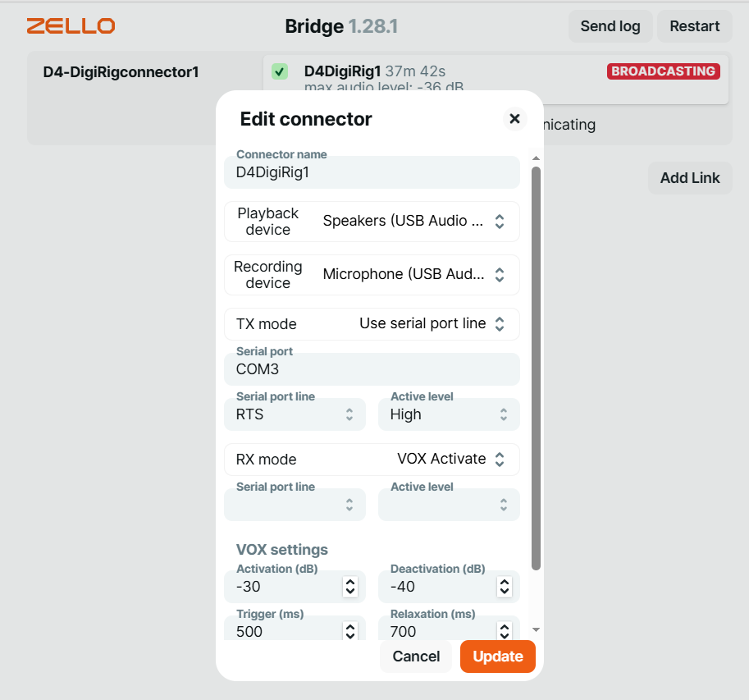Click the Connector name input field
The height and width of the screenshot is (700, 749).
pos(372,172)
